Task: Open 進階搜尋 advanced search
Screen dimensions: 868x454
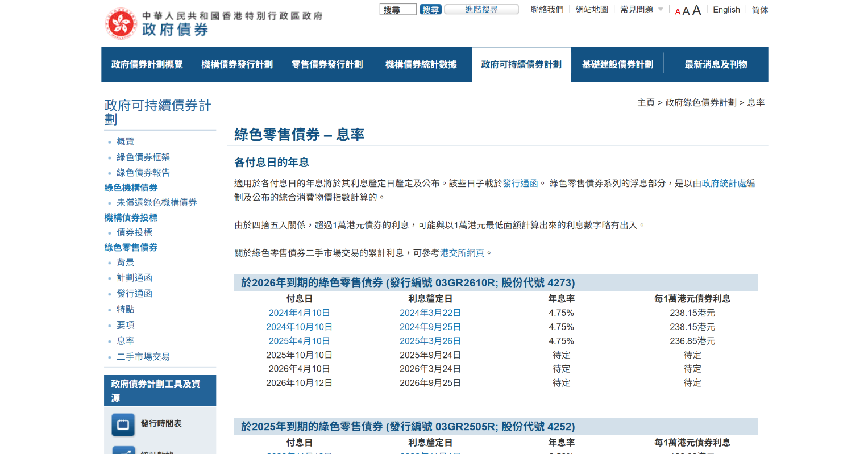Action: (481, 10)
